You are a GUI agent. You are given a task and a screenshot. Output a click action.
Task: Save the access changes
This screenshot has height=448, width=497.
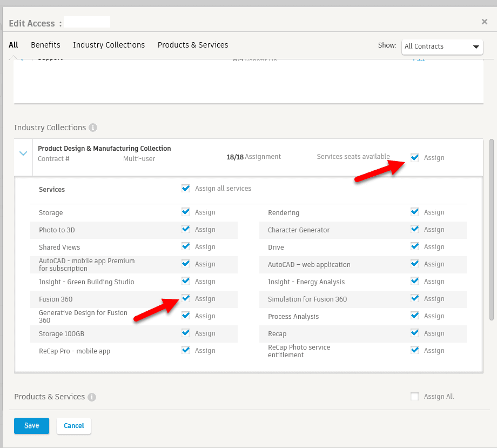[x=32, y=425]
